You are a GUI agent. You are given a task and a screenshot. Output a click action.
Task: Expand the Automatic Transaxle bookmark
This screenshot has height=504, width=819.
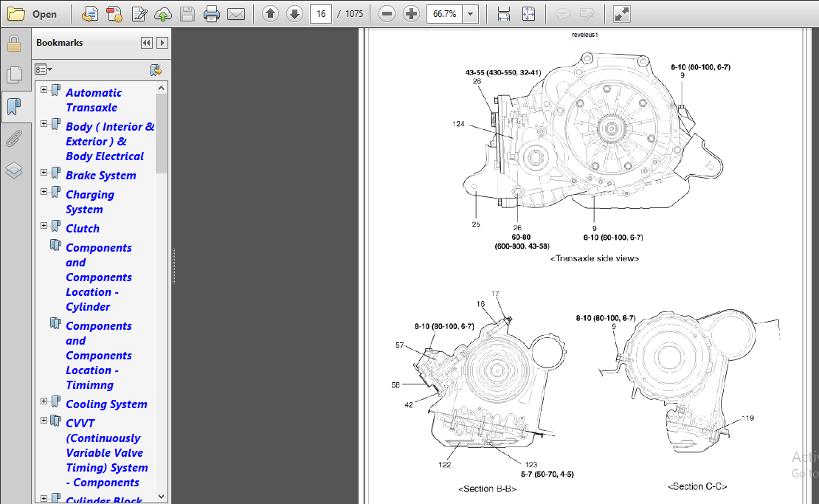pyautogui.click(x=44, y=90)
